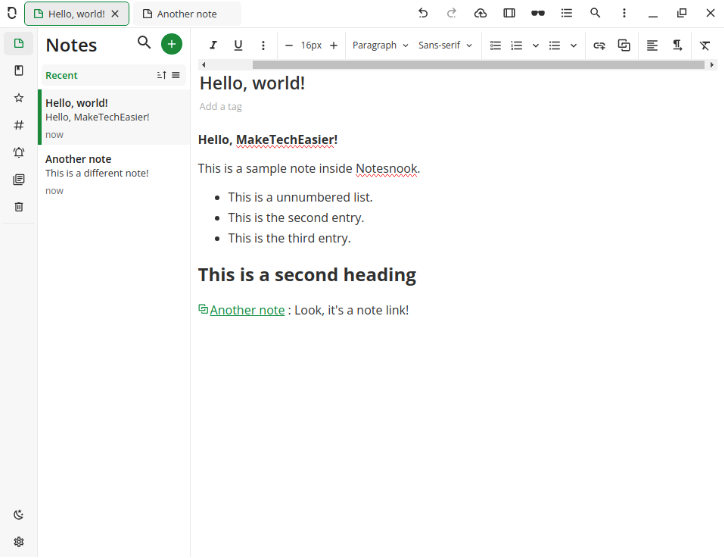Click the 'This is a unnumbered list.' bullet
The width and height of the screenshot is (724, 558).
300,197
